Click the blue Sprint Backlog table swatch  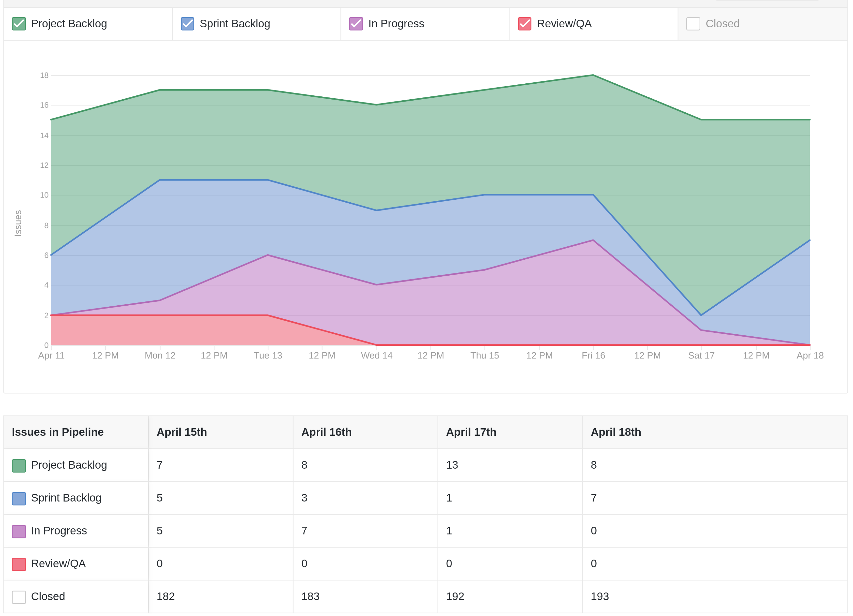pyautogui.click(x=19, y=498)
